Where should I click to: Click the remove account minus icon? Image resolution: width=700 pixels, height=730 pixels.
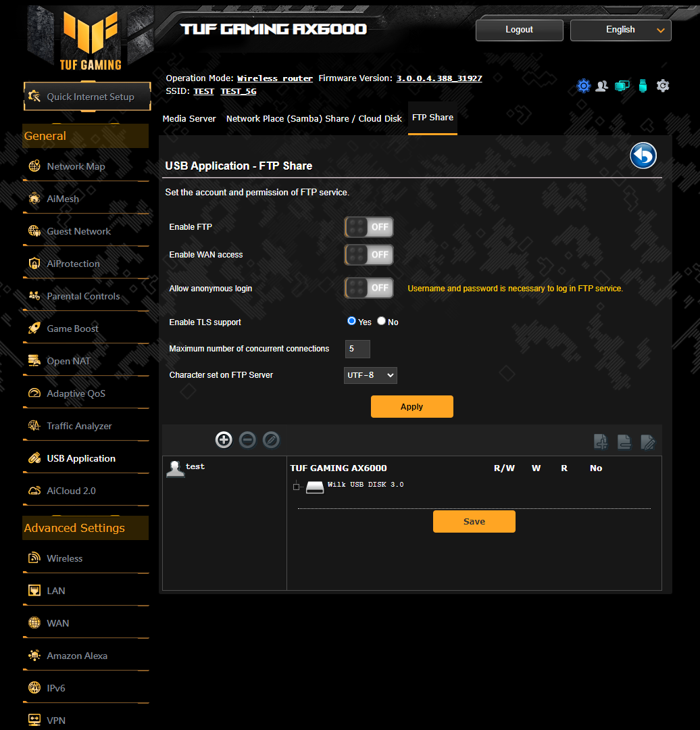[x=247, y=439]
